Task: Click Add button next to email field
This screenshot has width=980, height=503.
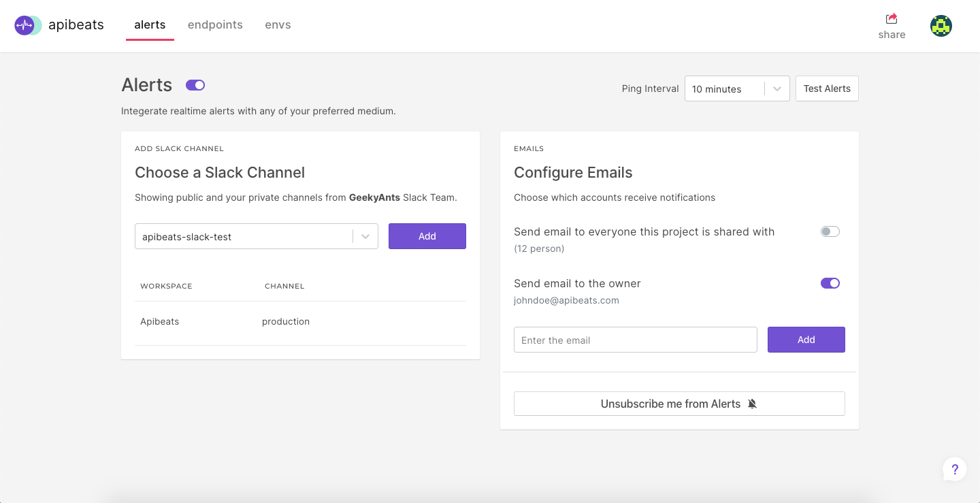Action: coord(806,340)
